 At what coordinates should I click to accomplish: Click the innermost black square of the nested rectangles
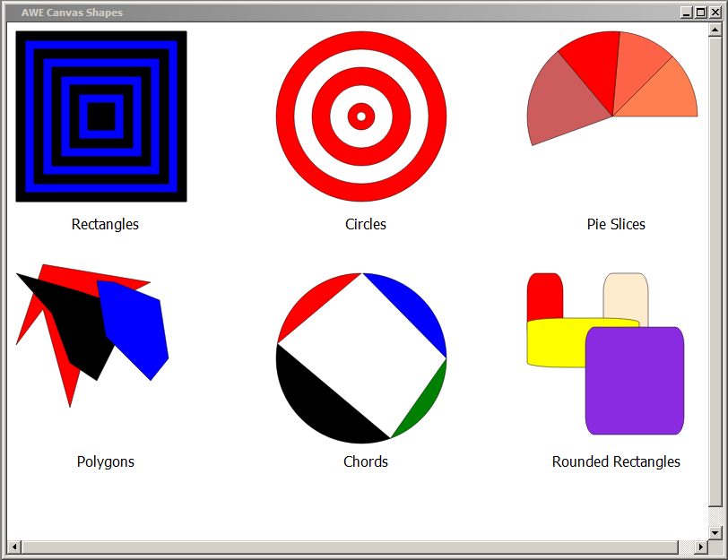coord(101,116)
